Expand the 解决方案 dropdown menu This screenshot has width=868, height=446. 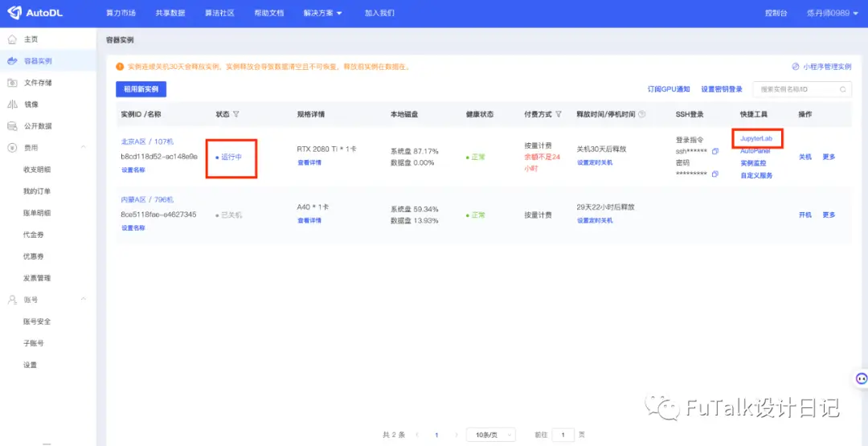pos(323,13)
